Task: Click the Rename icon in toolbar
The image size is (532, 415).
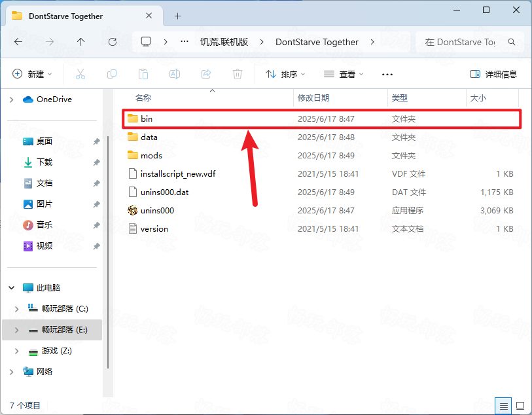Action: pos(175,74)
